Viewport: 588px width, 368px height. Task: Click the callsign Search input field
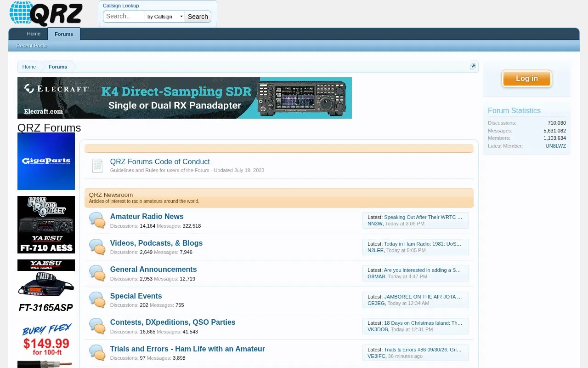[124, 17]
